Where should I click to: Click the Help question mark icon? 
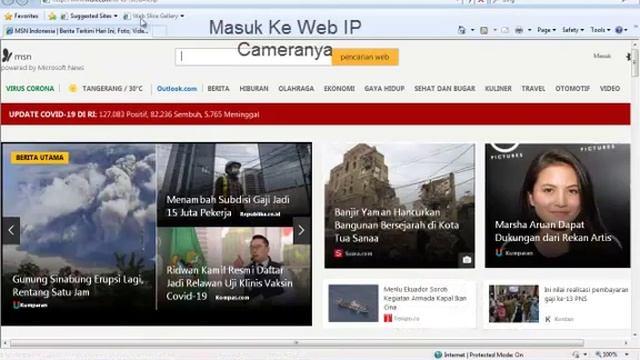point(619,30)
